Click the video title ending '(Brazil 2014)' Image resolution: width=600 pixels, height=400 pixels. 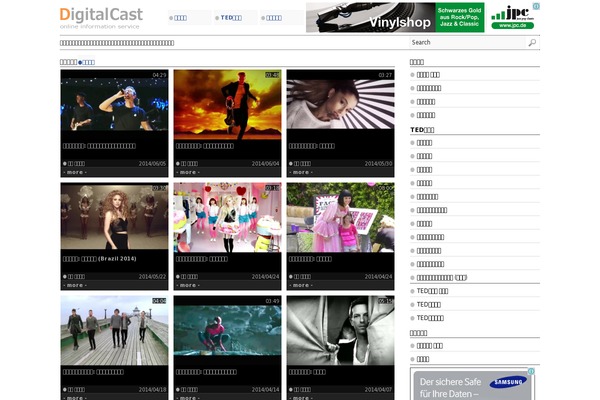coord(99,259)
